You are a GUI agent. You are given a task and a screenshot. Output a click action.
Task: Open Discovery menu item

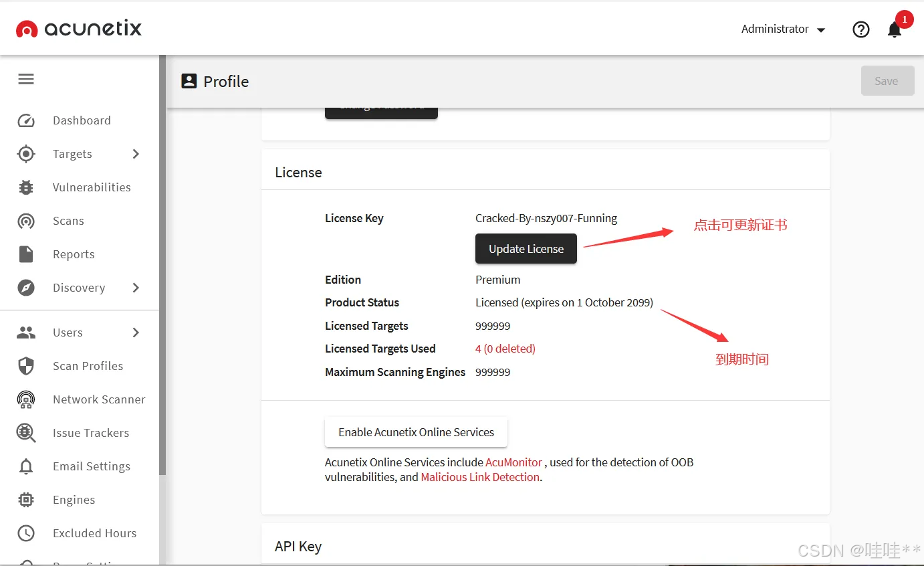tap(79, 288)
